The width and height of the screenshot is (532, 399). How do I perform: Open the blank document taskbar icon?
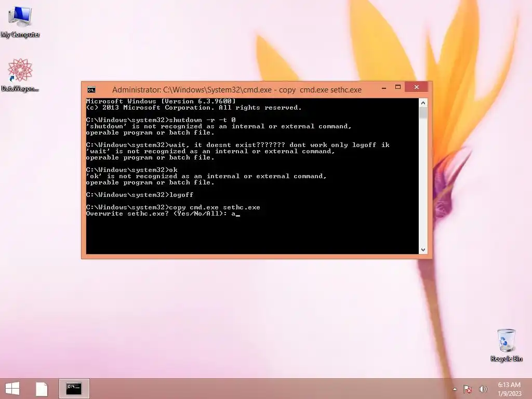(42, 389)
